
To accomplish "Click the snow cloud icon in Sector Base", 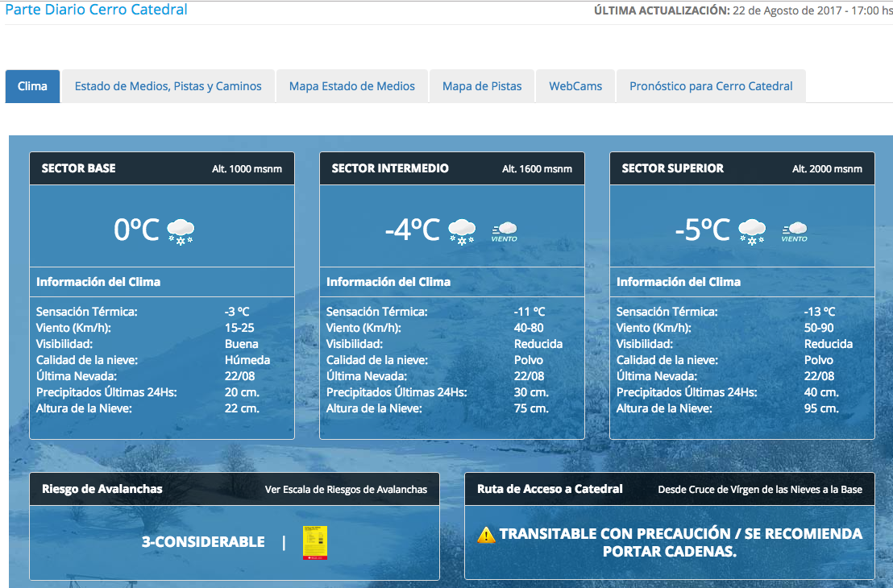I will click(x=181, y=232).
